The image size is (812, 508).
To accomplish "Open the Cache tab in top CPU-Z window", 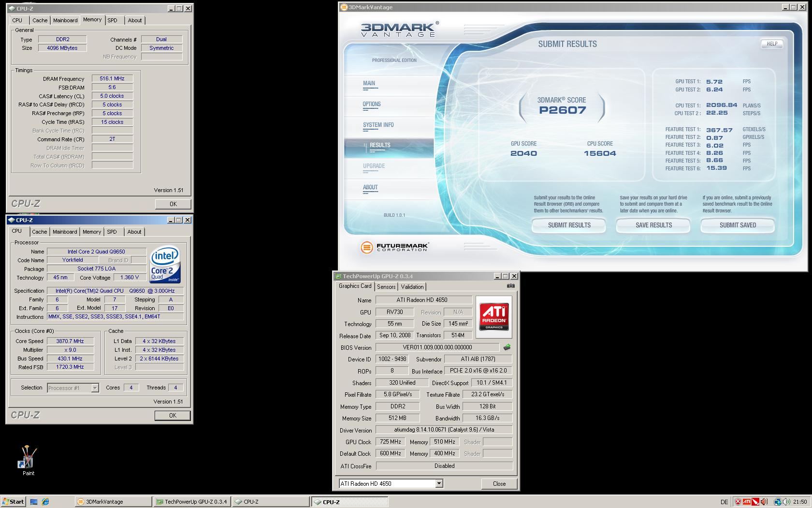I will [40, 20].
